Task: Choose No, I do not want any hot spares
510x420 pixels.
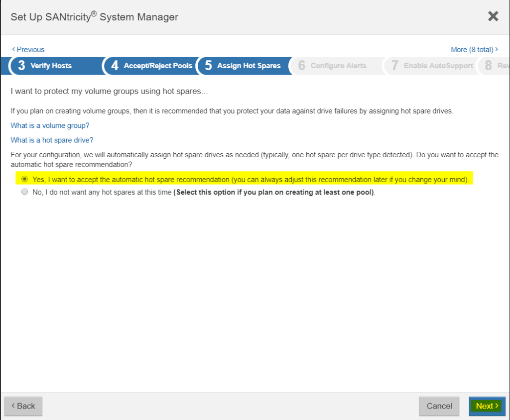Action: point(24,192)
